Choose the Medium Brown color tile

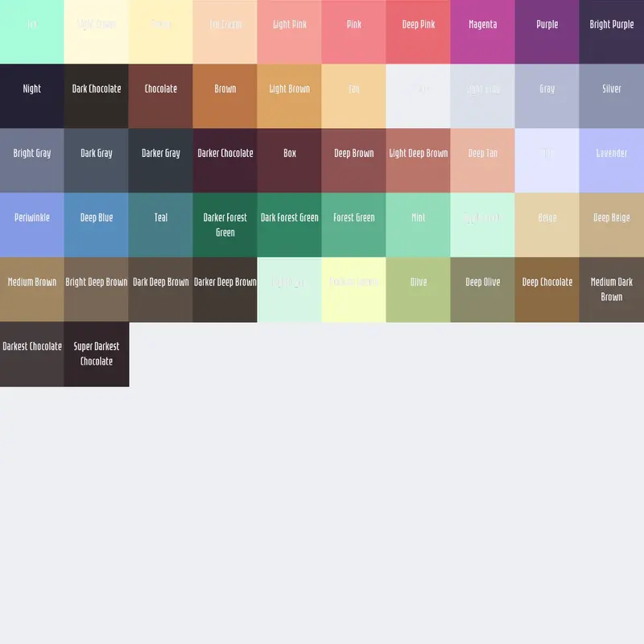[x=32, y=290]
